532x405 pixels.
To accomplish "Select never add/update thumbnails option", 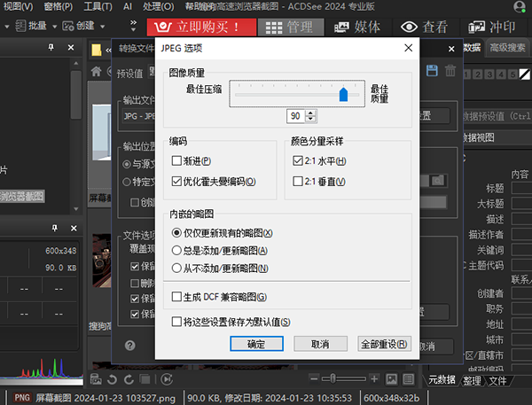I will pos(176,268).
